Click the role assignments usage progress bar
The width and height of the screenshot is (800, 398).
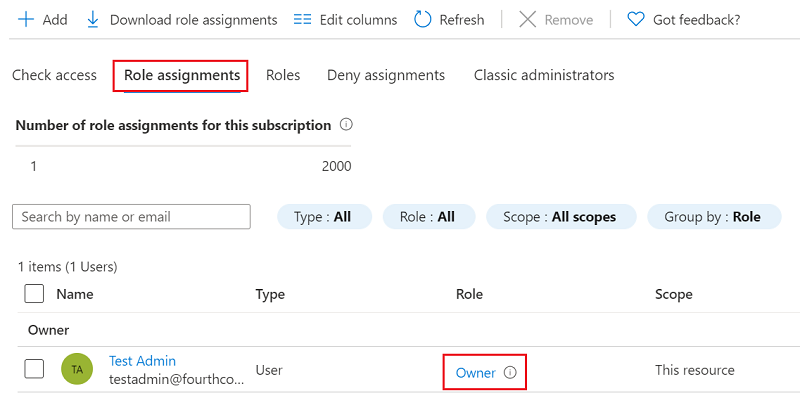183,146
